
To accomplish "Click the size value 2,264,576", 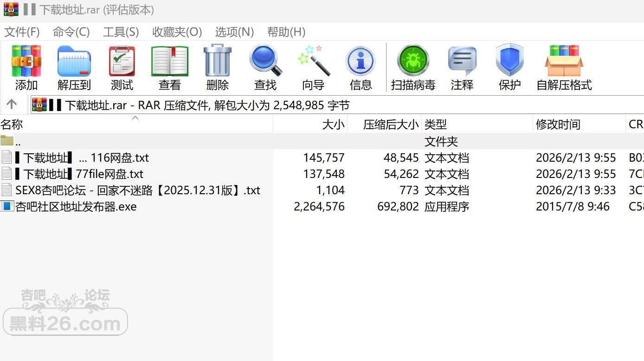I will [x=319, y=207].
